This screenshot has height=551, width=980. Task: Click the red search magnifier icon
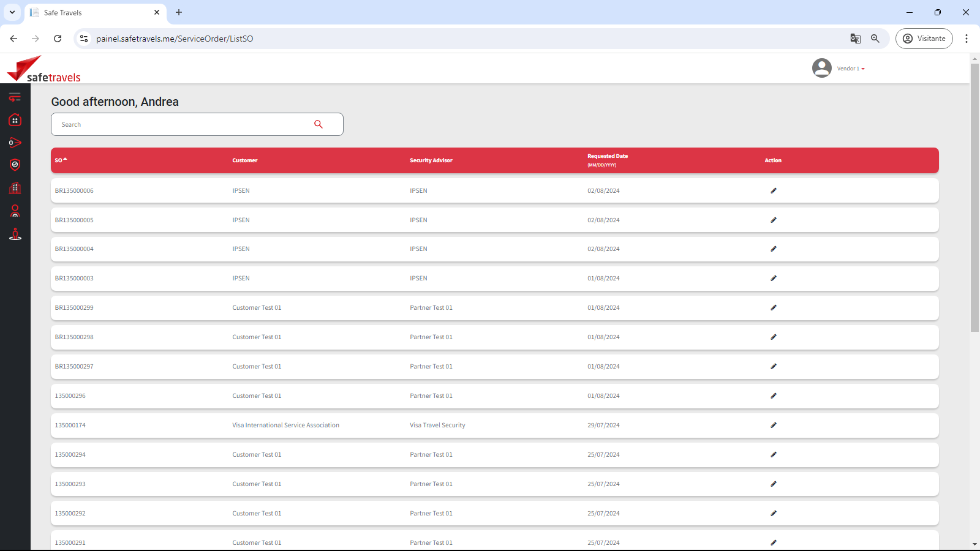[x=318, y=124]
